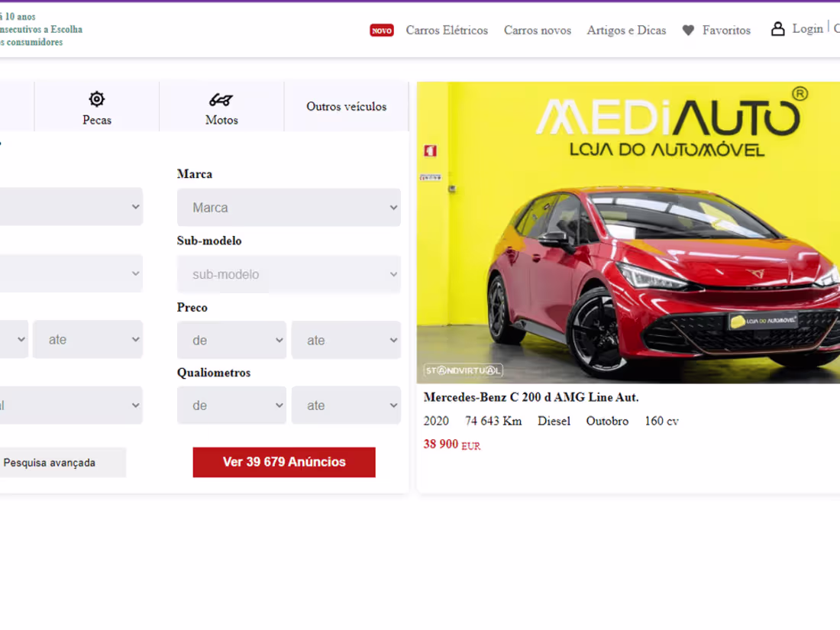Viewport: 840px width, 630px height.
Task: Open the Preco 'de' dropdown
Action: point(231,340)
